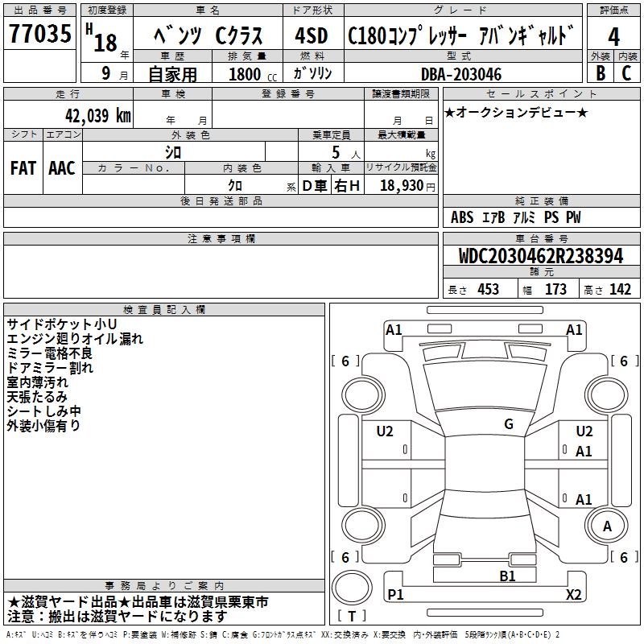Select the registration month value 9

coord(106,73)
